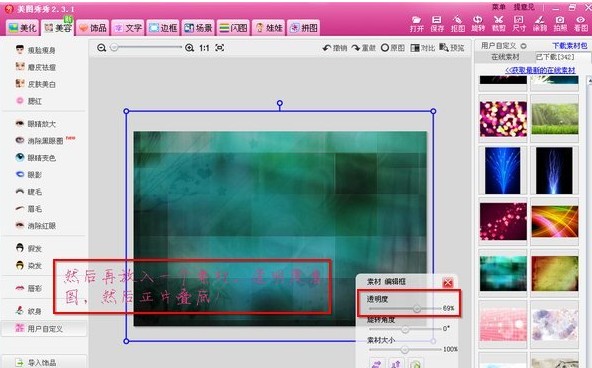
Task: Click the zoom out magnifier
Action: click(101, 48)
